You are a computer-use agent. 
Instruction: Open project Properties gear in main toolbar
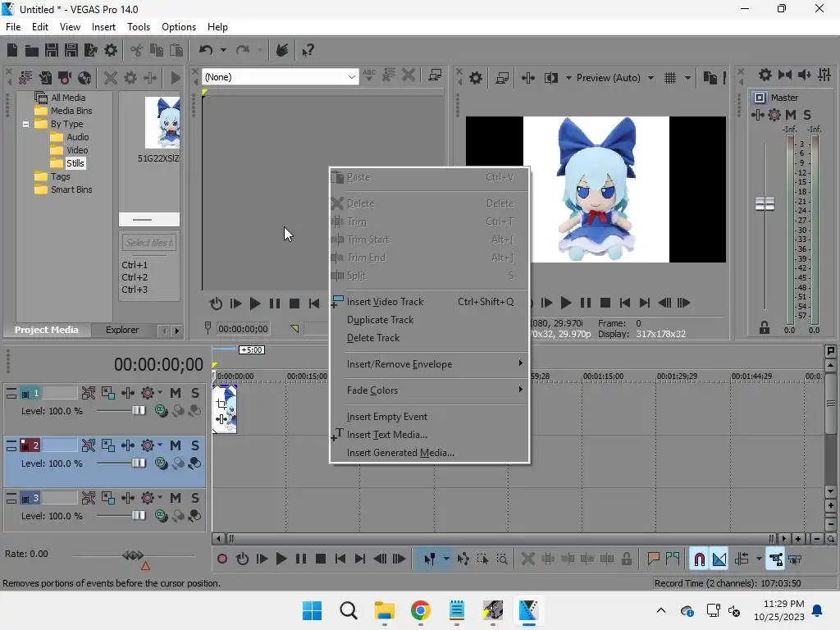tap(111, 50)
